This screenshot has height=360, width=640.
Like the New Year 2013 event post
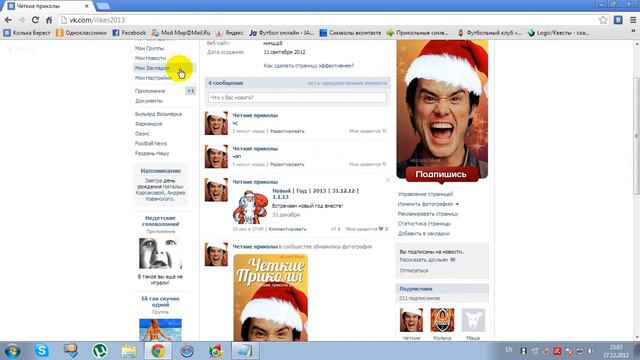367,229
